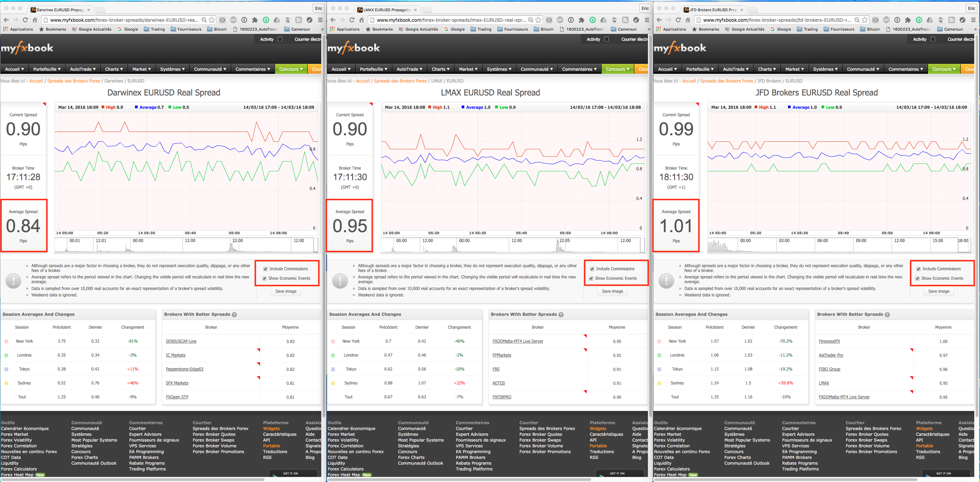Open Charts dropdown menu in LMAX window
The height and width of the screenshot is (482, 980).
[441, 69]
